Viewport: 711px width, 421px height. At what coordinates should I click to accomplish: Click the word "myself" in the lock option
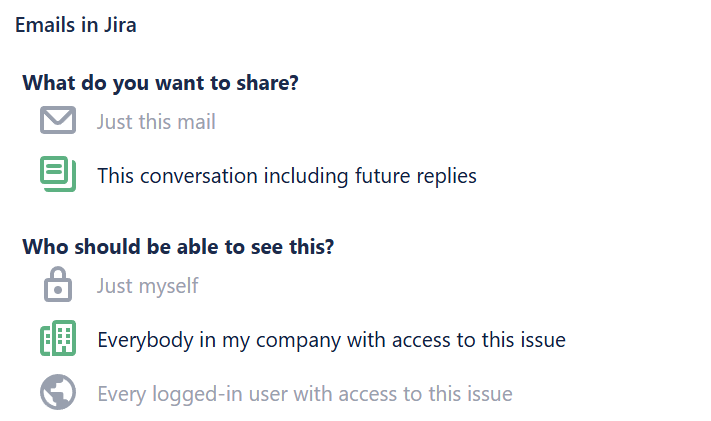[x=167, y=286]
